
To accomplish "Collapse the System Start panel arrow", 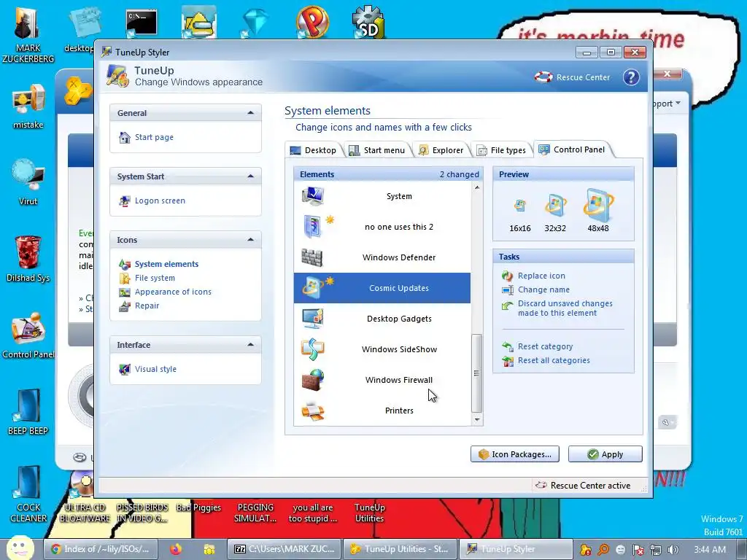I will [x=251, y=176].
